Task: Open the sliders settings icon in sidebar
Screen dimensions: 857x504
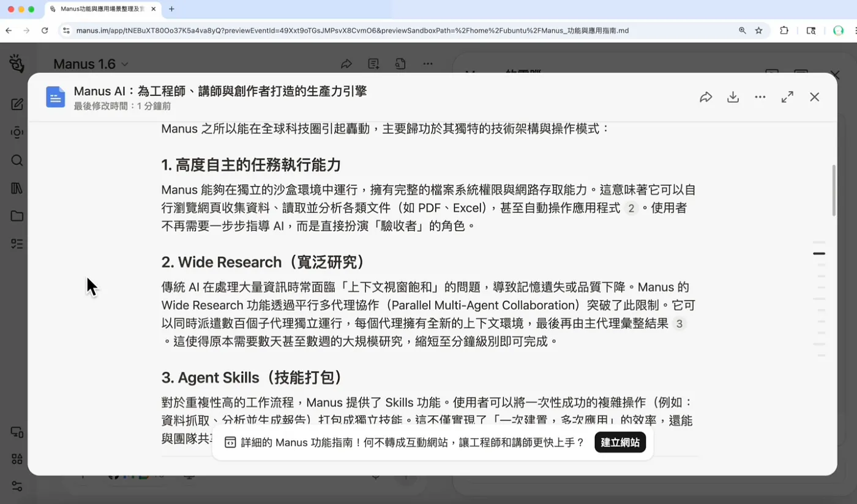Action: click(17, 486)
